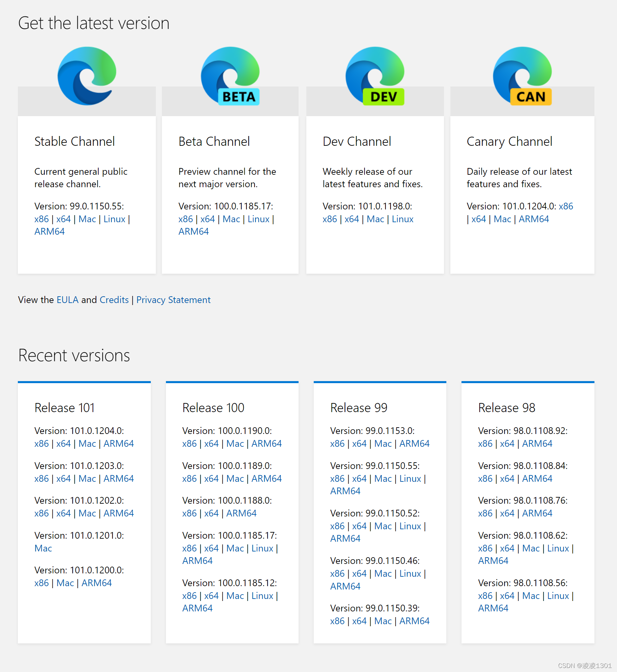Viewport: 617px width, 672px height.
Task: Download Dev Channel Mac driver
Action: 375,219
